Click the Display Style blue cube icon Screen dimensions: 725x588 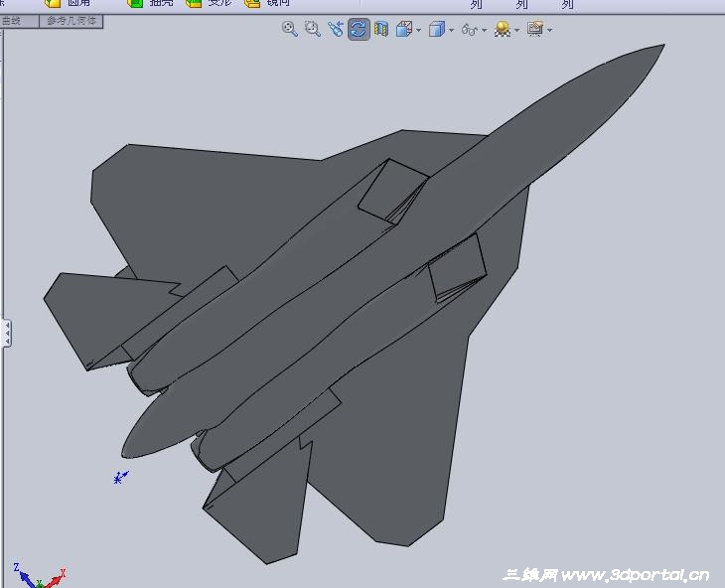click(x=436, y=29)
